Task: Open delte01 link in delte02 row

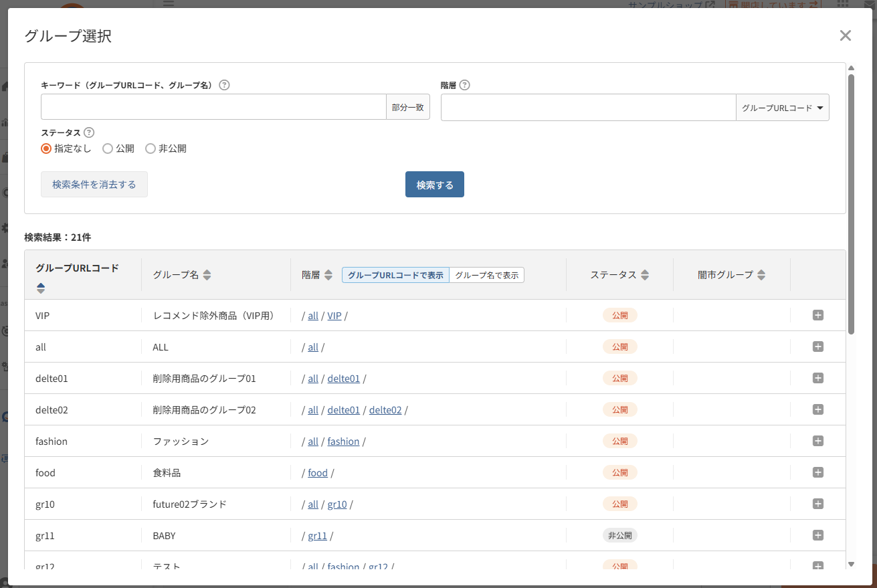Action: (x=344, y=410)
